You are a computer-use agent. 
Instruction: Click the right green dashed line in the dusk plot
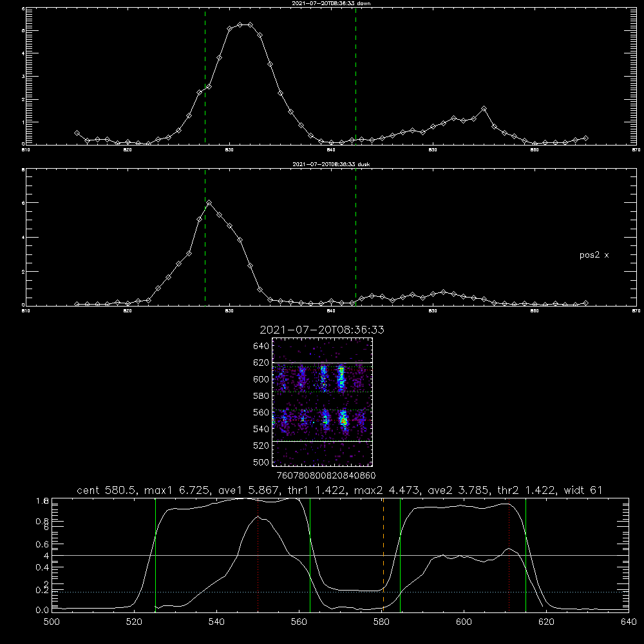pos(355,238)
